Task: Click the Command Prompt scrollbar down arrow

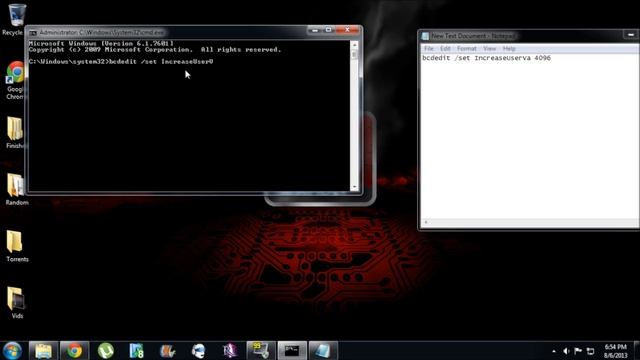Action: point(354,187)
